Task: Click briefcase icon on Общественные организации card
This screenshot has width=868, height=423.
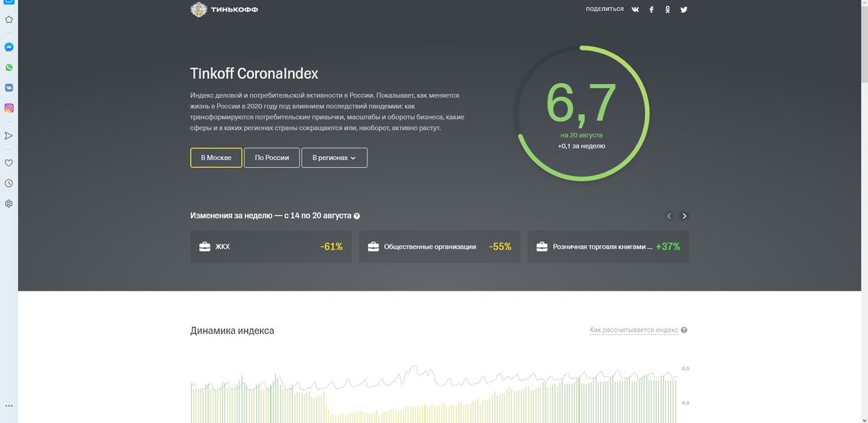Action: pyautogui.click(x=373, y=247)
